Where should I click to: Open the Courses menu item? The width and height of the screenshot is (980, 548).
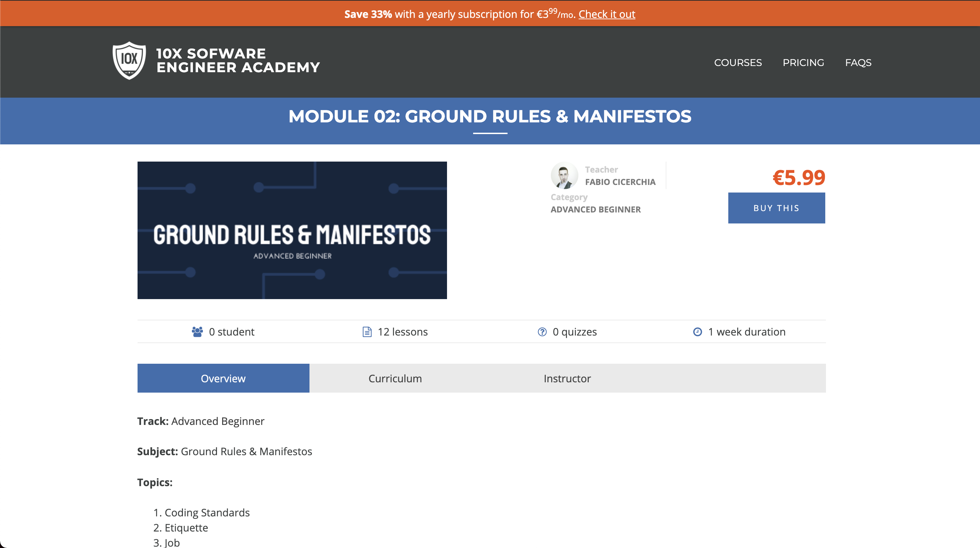coord(738,62)
